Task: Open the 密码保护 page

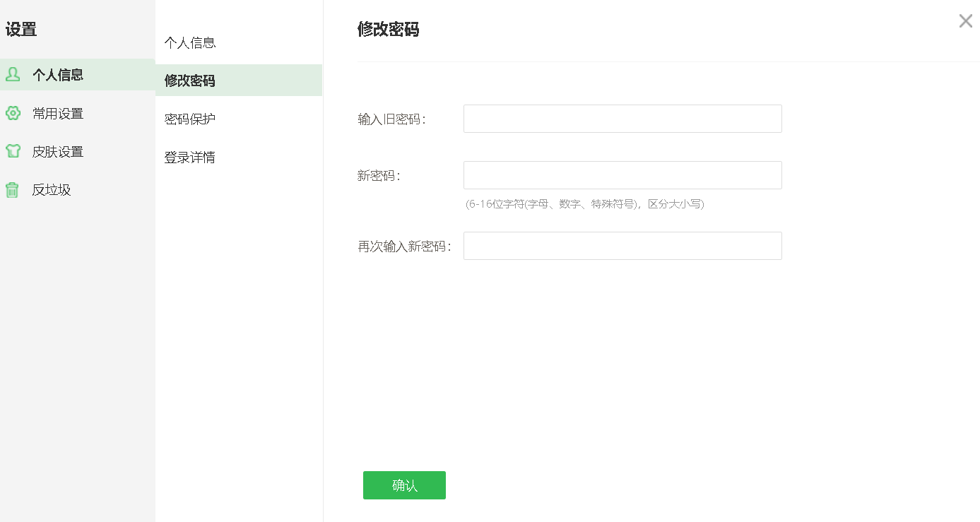Action: 189,118
